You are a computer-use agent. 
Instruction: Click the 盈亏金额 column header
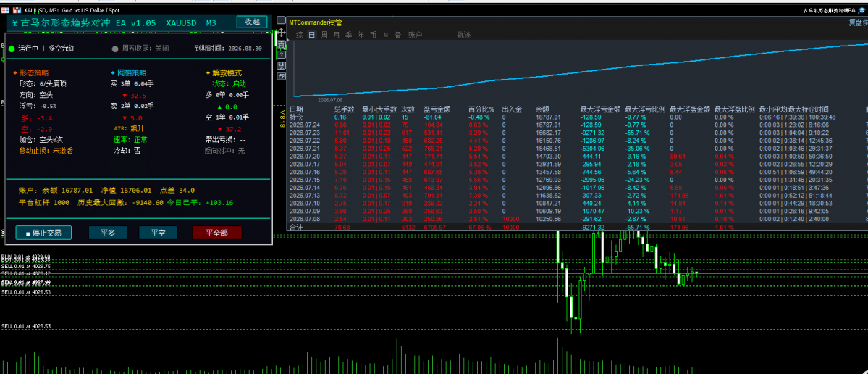click(x=437, y=109)
